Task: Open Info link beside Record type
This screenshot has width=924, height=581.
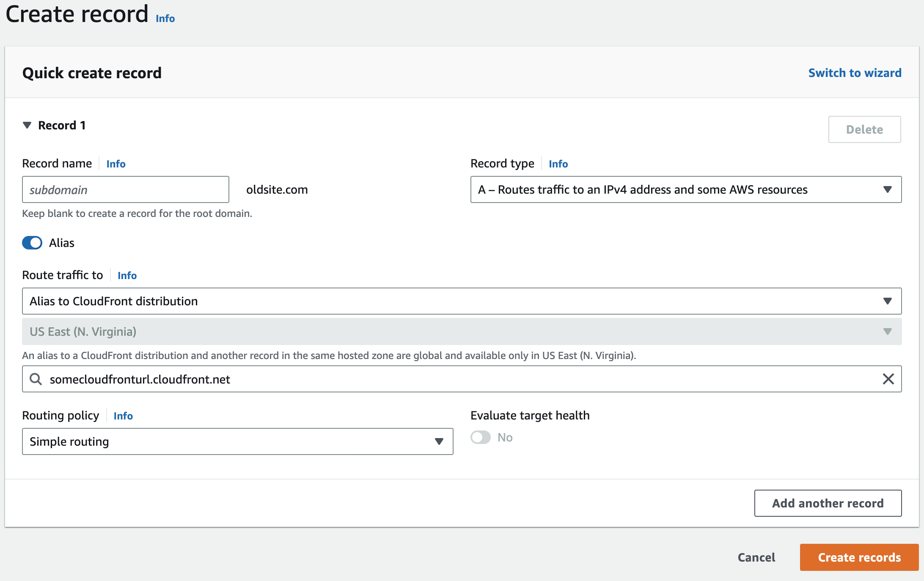Action: (558, 164)
